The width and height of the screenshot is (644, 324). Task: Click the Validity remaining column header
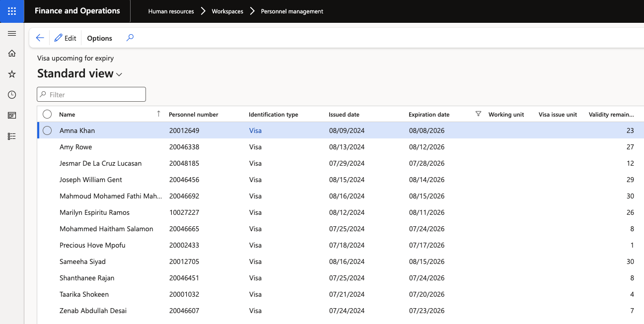tap(611, 115)
